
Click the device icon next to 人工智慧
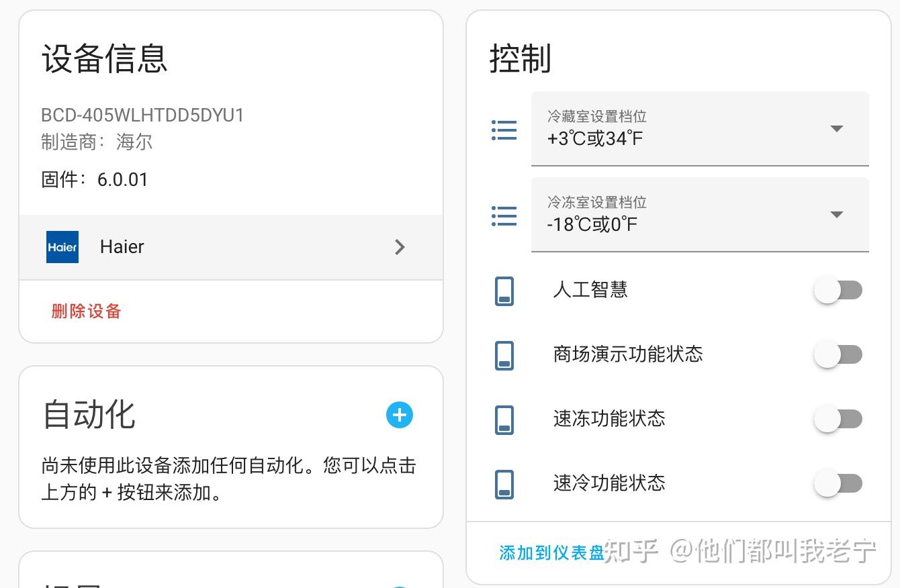[x=504, y=291]
